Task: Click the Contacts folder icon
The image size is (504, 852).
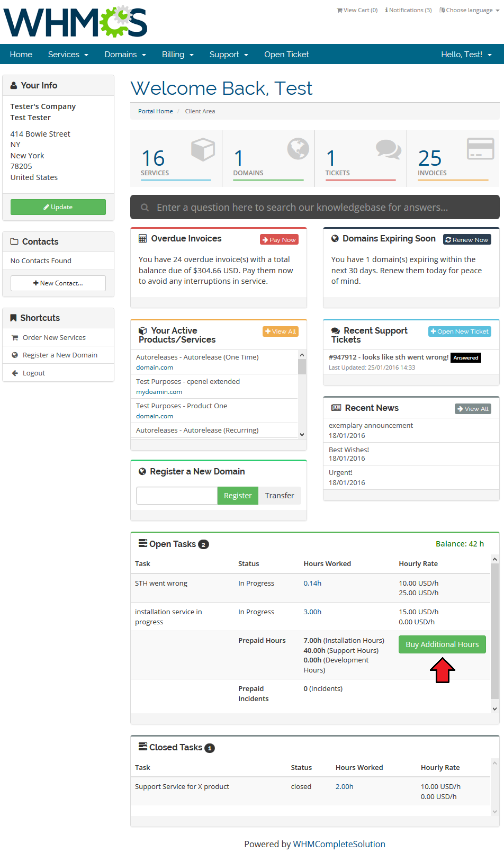Action: click(14, 241)
